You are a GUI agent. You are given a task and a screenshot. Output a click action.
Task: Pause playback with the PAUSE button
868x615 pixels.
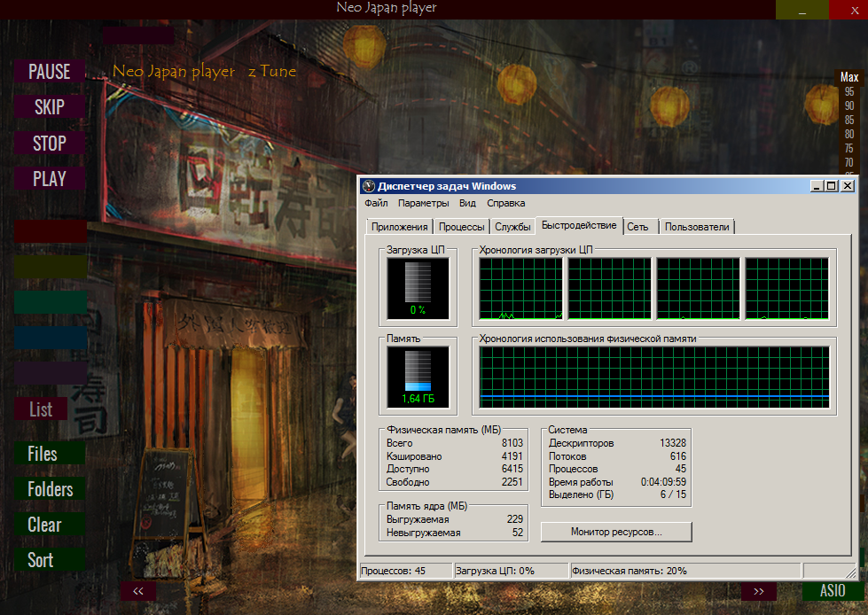point(50,72)
